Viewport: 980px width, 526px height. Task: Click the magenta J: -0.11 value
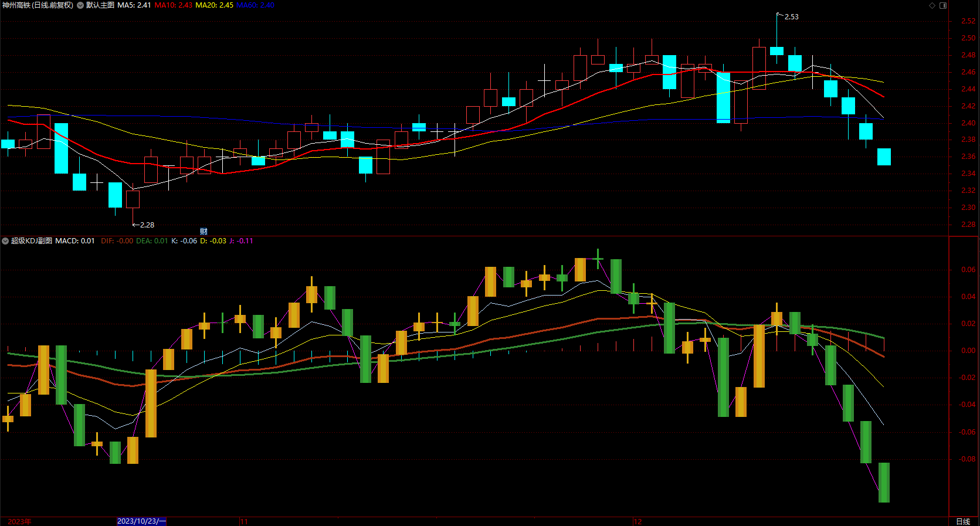point(241,241)
